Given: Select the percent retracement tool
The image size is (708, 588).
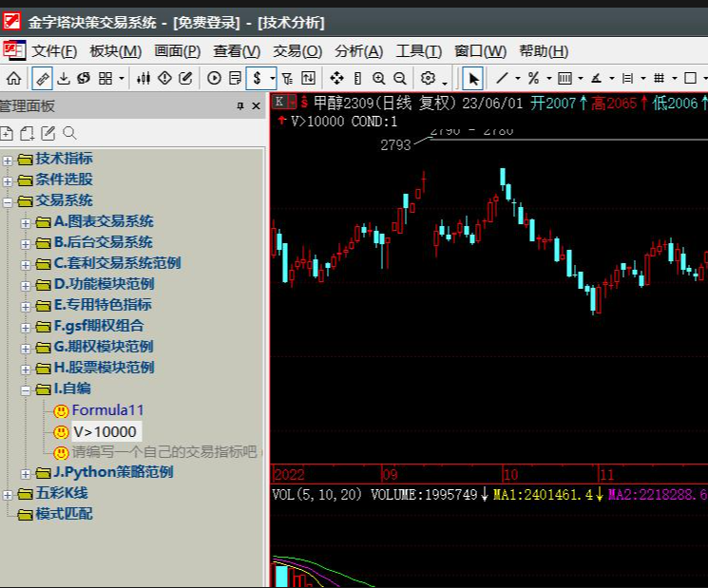Looking at the screenshot, I should 534,79.
